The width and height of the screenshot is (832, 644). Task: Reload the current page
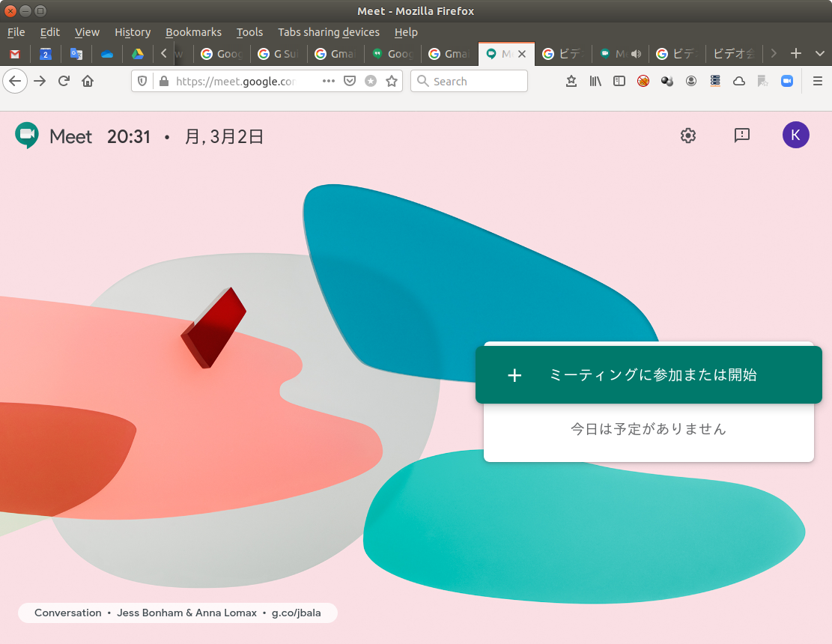64,81
